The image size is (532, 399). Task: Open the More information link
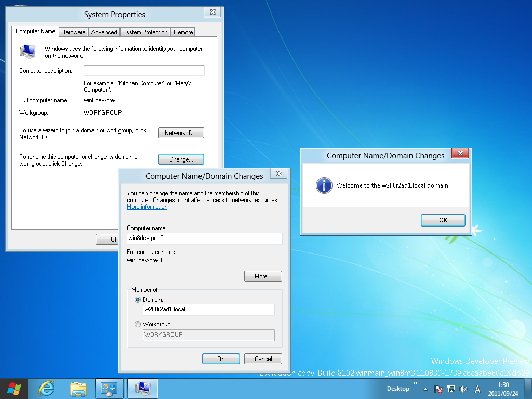(147, 207)
